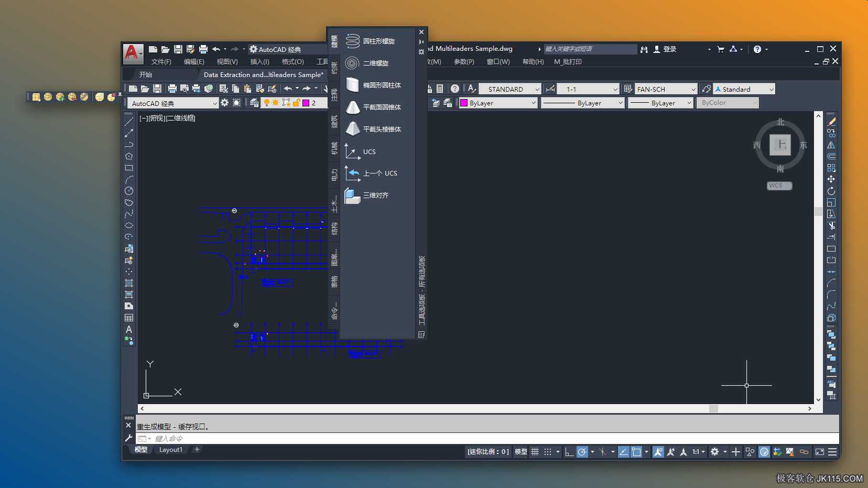868x488 pixels.
Task: Open the 编辑(E) menu
Action: (x=194, y=62)
